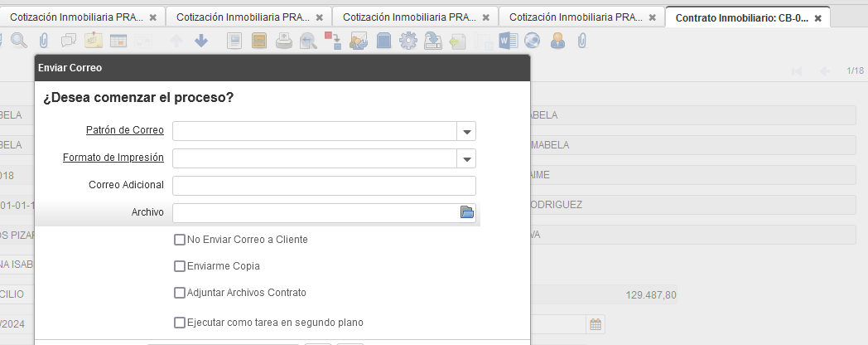Viewport: 868px width, 345px height.
Task: Click the blue down arrow toolbar icon
Action: pos(201,41)
